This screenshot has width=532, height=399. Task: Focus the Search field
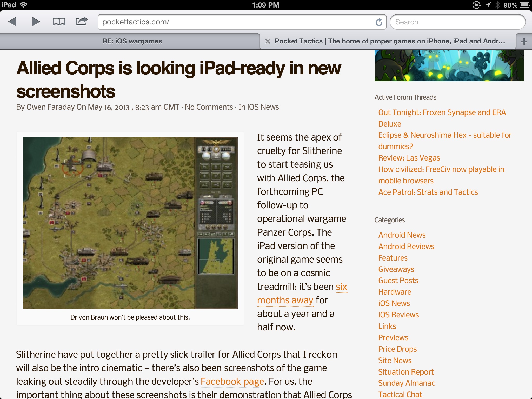(457, 22)
